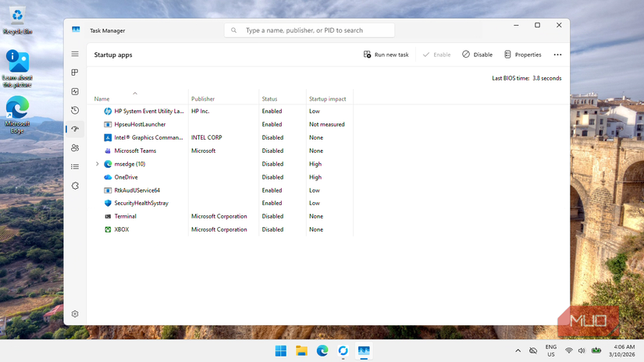Open Properties from the toolbar

[523, 55]
